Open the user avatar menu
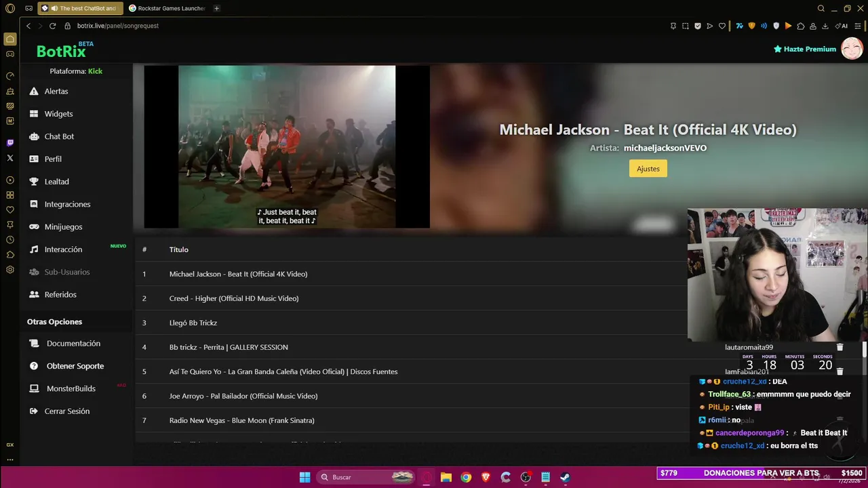 pos(852,49)
